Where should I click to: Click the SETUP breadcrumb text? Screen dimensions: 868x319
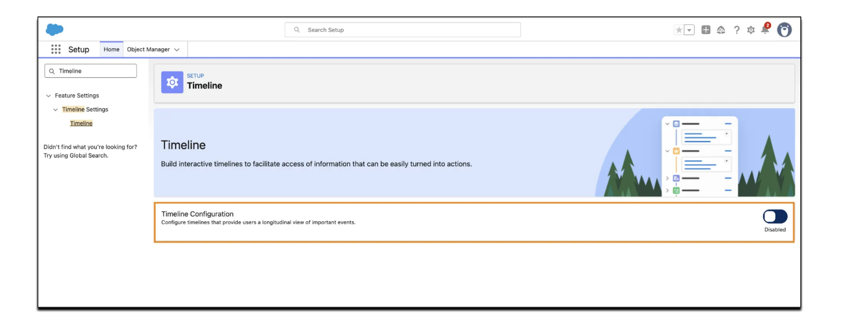pyautogui.click(x=195, y=76)
